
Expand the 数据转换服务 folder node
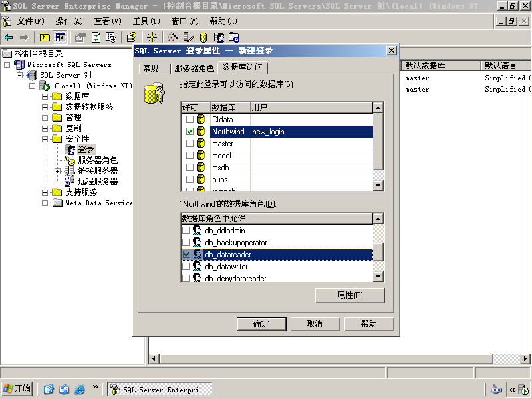45,107
